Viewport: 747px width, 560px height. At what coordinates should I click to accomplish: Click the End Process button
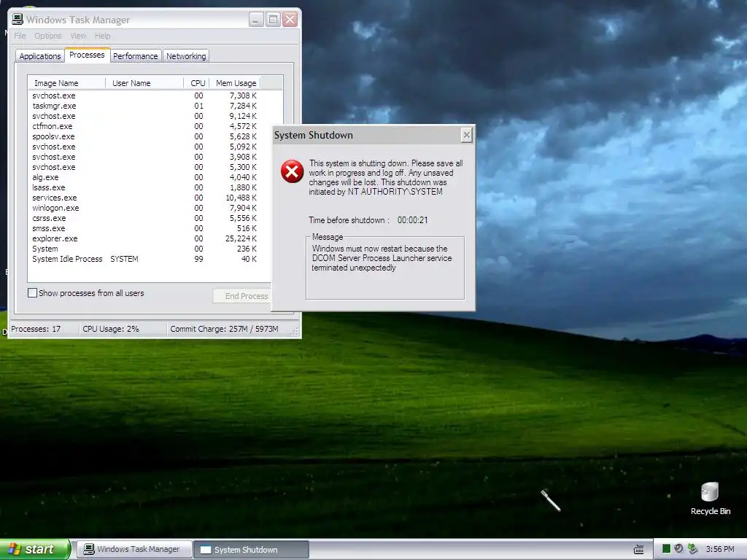pyautogui.click(x=242, y=296)
